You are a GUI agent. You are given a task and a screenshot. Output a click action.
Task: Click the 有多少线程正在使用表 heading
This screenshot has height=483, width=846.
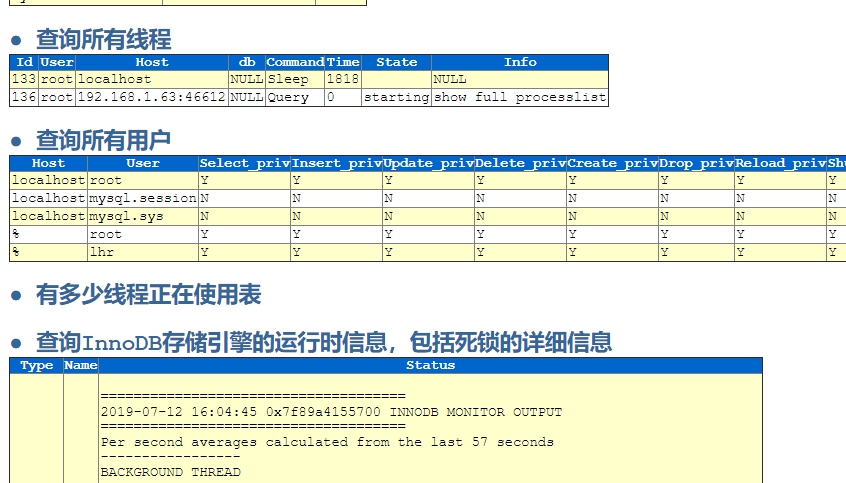[x=148, y=294]
